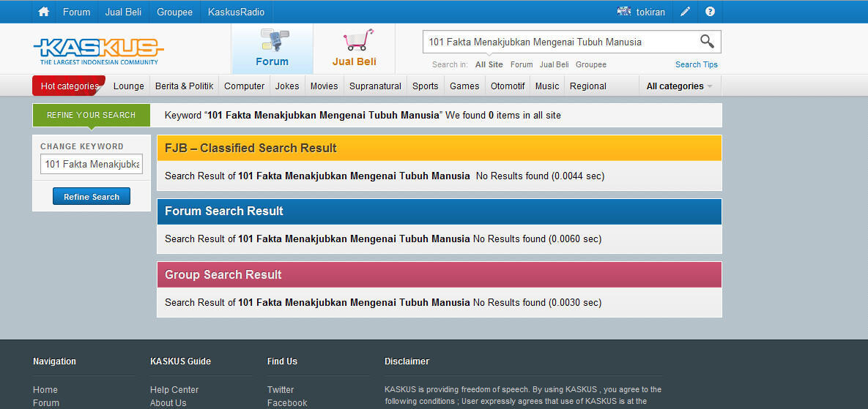Go to the home icon in top bar
The height and width of the screenshot is (409, 868).
pyautogui.click(x=44, y=12)
